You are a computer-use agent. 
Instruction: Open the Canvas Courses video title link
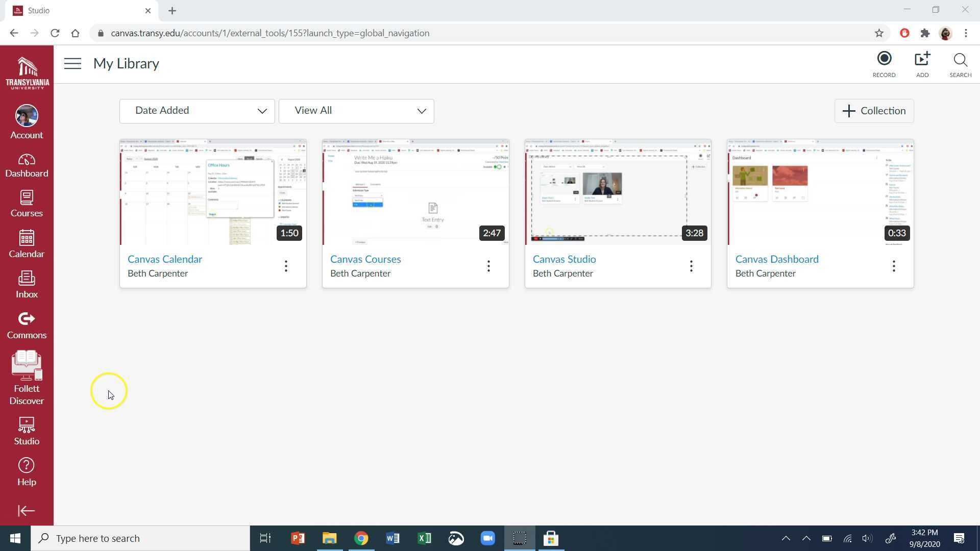click(365, 259)
